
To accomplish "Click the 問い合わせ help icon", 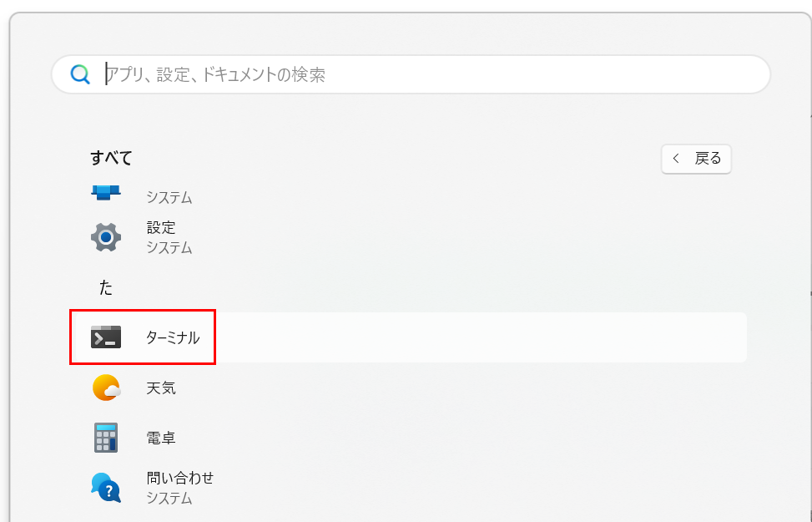I will click(106, 488).
